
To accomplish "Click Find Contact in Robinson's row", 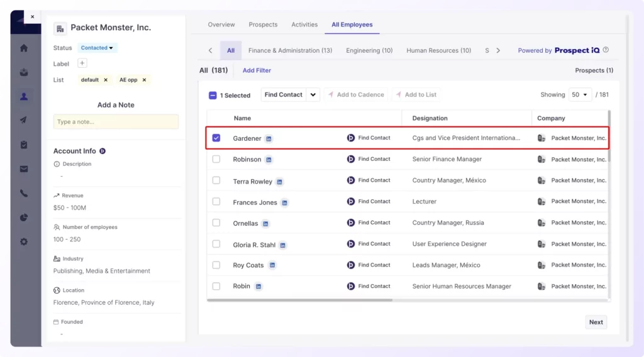I will coord(369,159).
